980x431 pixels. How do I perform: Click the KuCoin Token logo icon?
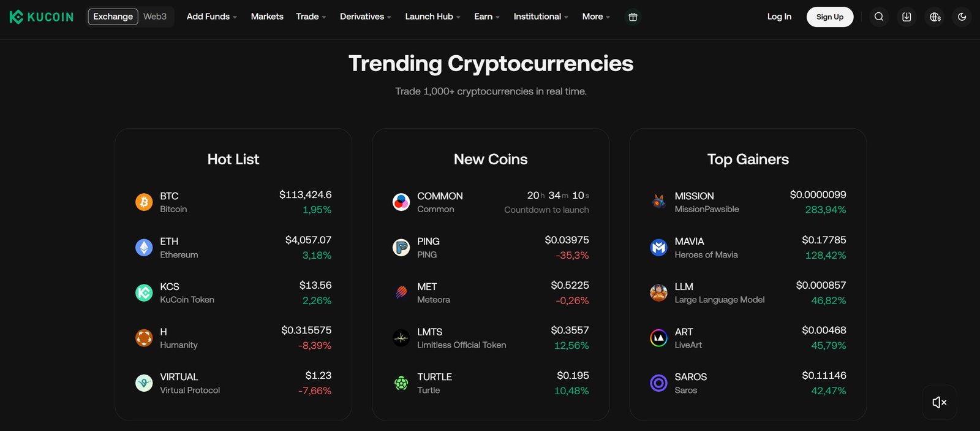click(144, 292)
